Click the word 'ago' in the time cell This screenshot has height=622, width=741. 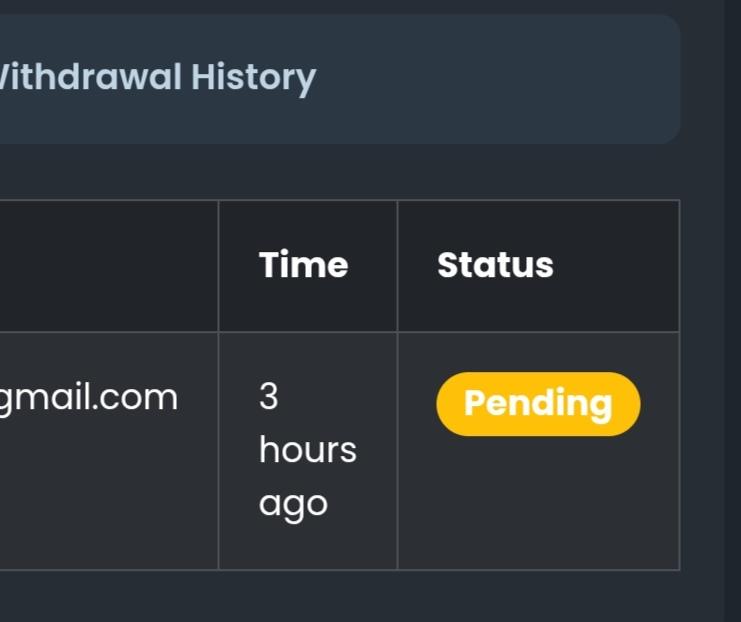tap(293, 503)
